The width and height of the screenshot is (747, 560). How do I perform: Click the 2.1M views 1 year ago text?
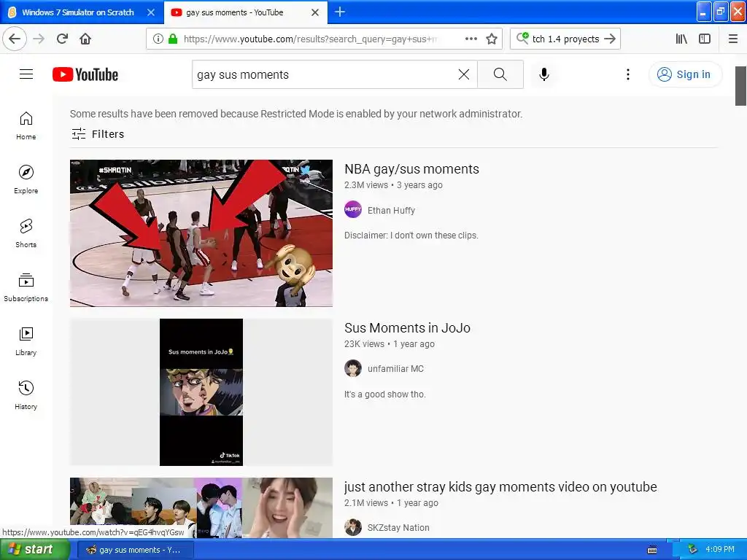tap(391, 503)
